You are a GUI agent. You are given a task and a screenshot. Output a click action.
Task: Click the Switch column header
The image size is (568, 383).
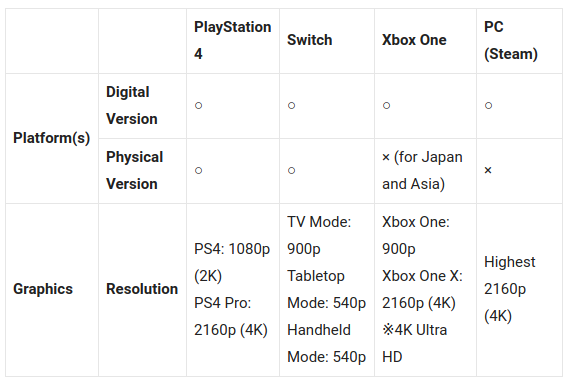click(x=309, y=40)
